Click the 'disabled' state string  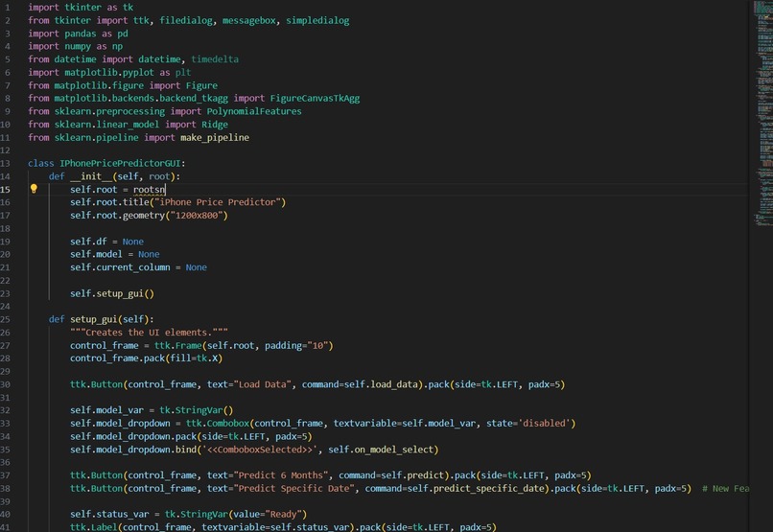(x=544, y=423)
